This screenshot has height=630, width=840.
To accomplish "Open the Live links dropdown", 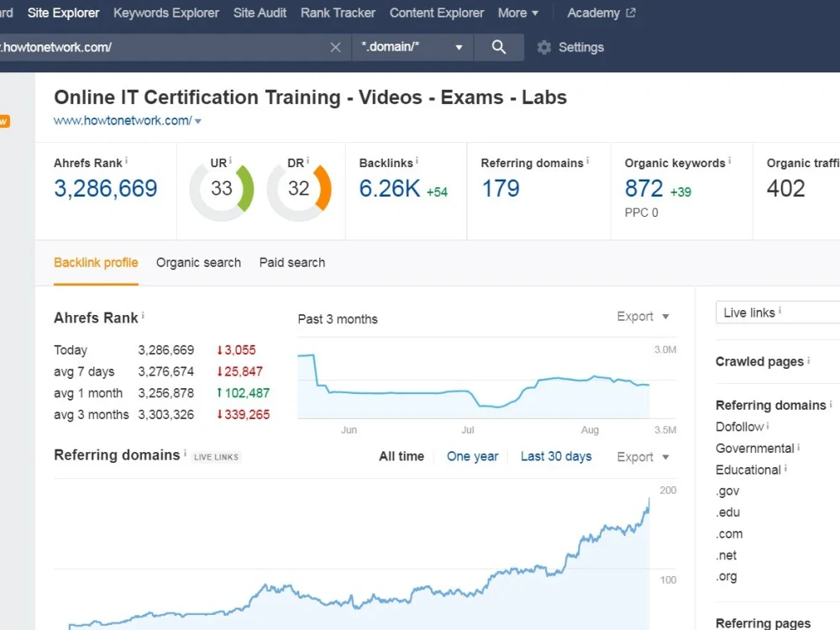I will pos(778,312).
